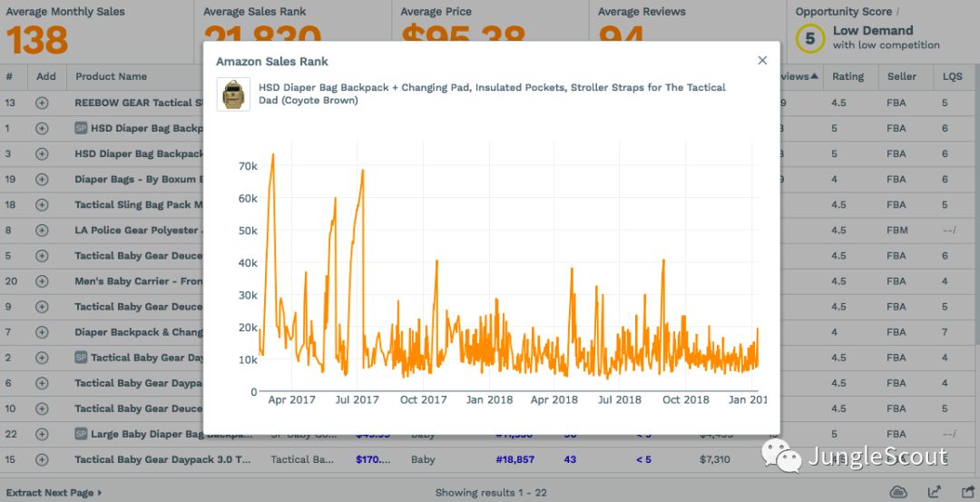980x502 pixels.
Task: Click the $170 price in row 15
Action: tap(373, 459)
